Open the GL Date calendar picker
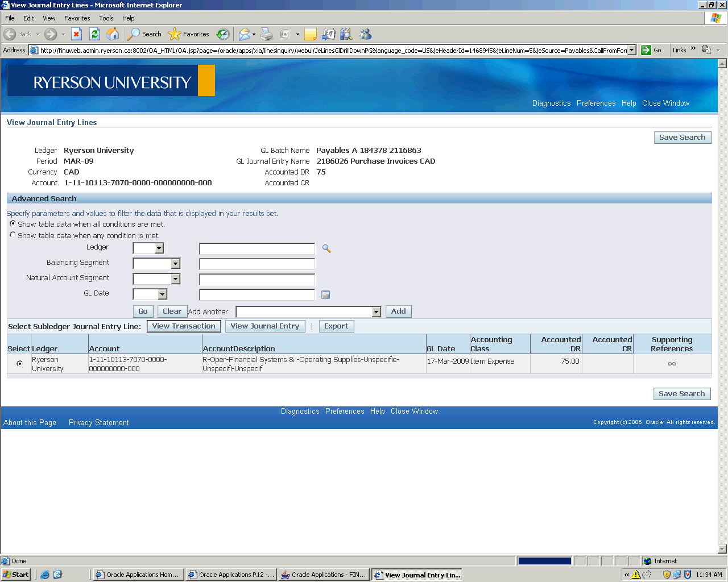The height and width of the screenshot is (582, 728). click(325, 294)
